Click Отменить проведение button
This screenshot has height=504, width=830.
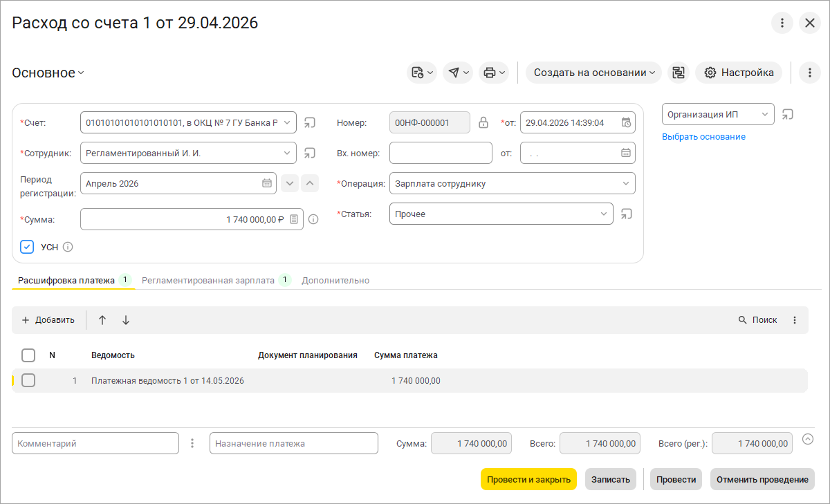click(762, 479)
